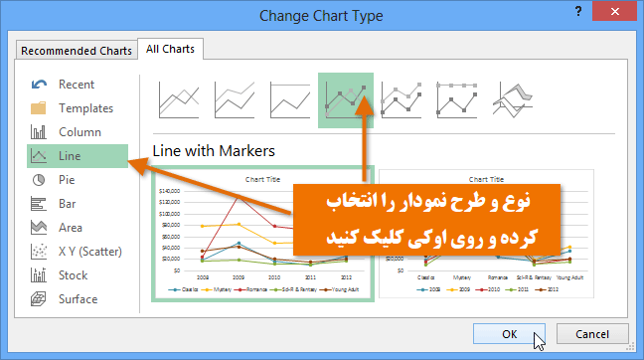Confirm the chart type with OK
Screen dimensions: 644x360
tap(509, 334)
